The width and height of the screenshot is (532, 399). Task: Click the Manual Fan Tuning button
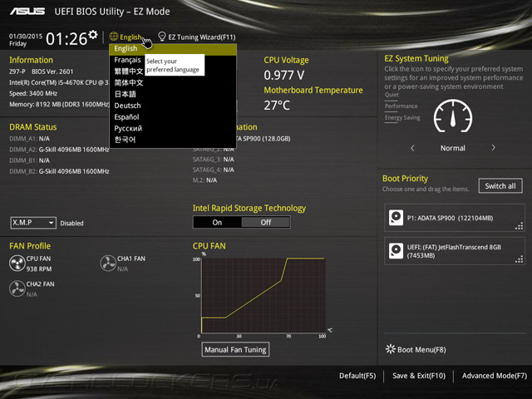[235, 349]
